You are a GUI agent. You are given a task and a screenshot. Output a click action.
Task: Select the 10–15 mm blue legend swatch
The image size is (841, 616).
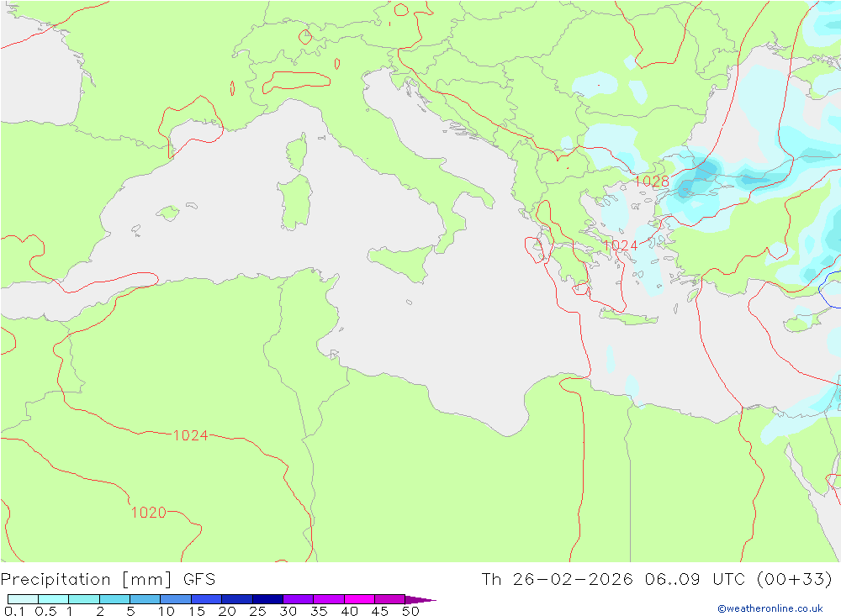[176, 599]
